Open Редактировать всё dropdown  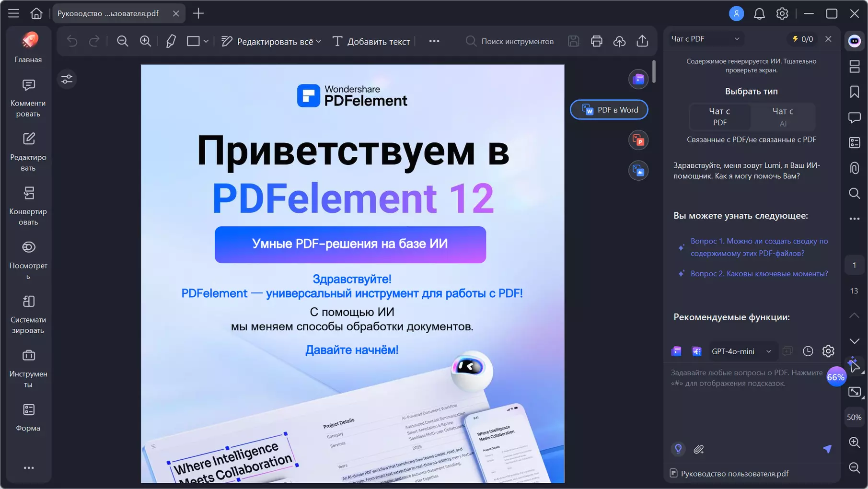pyautogui.click(x=271, y=42)
